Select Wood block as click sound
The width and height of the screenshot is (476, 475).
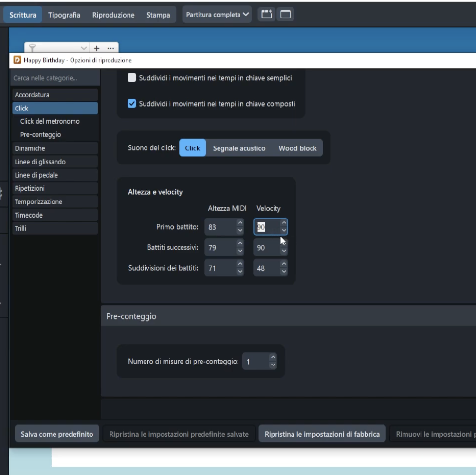[297, 148]
